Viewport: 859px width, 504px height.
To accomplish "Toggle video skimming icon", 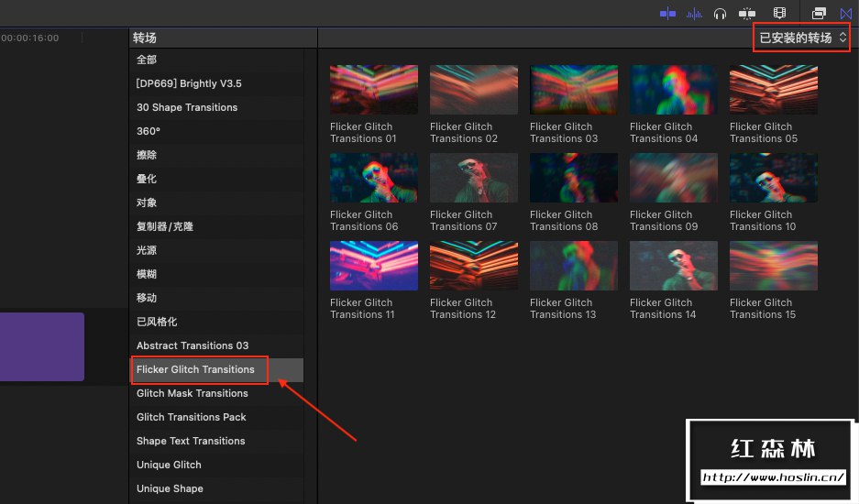I will (667, 14).
